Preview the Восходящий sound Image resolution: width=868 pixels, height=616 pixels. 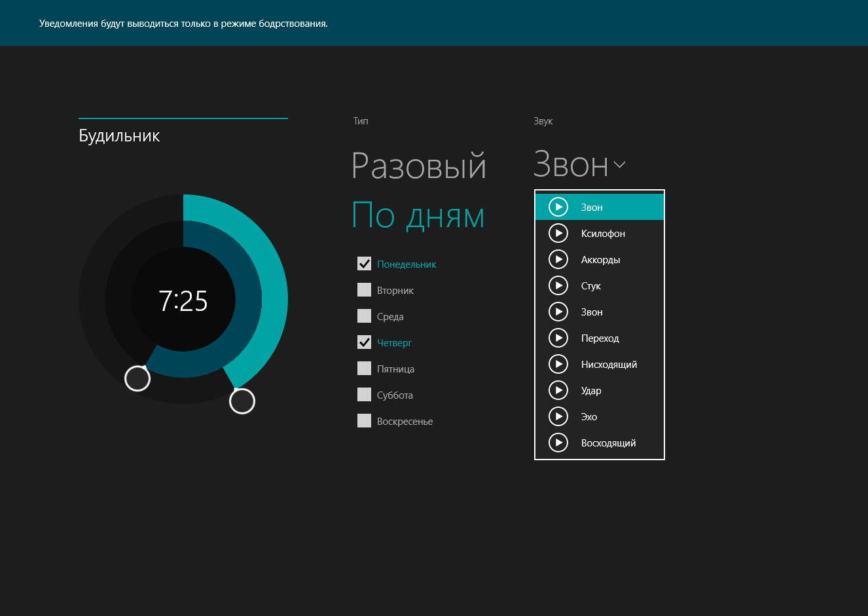tap(558, 443)
